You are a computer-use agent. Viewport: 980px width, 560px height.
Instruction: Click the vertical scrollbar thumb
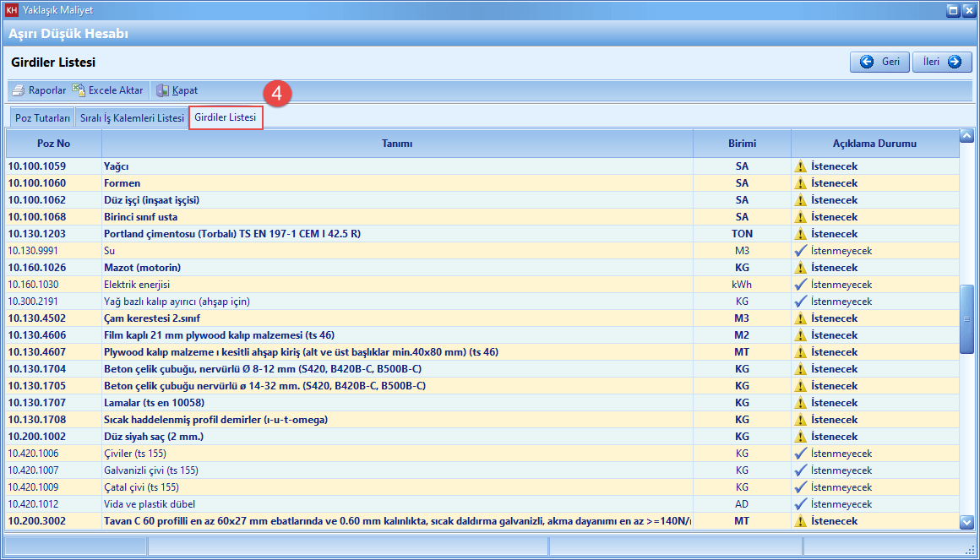point(966,319)
